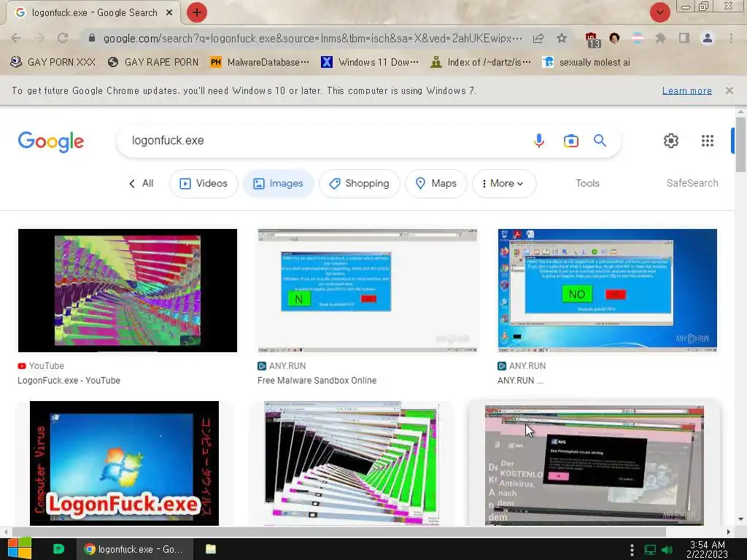The image size is (747, 560).
Task: Focus the Chrome window from the taskbar
Action: pos(135,549)
